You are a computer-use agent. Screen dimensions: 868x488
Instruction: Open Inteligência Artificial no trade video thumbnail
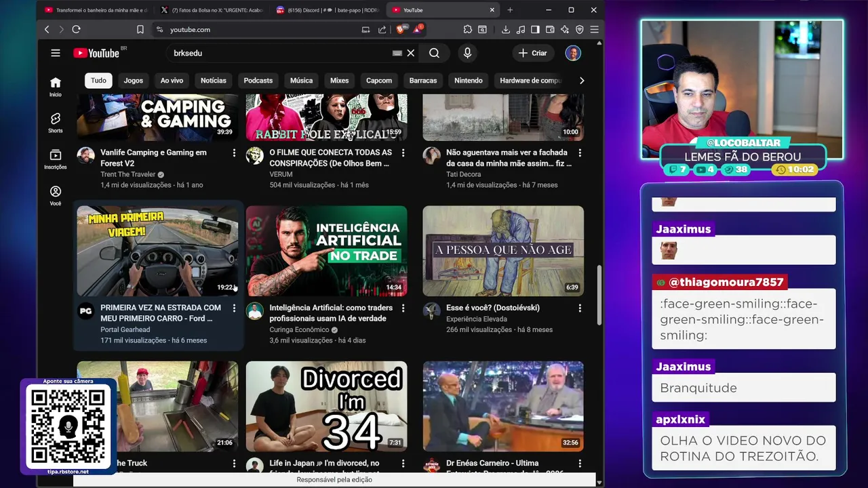[327, 251]
